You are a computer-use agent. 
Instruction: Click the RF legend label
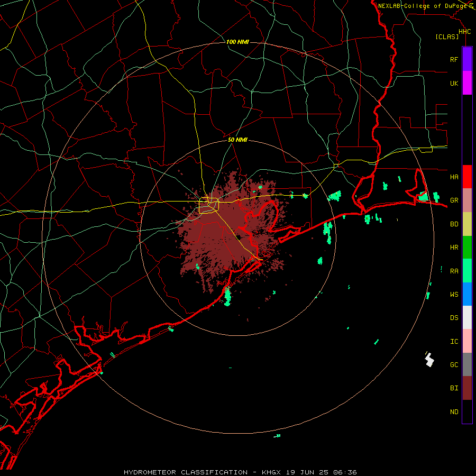point(454,59)
